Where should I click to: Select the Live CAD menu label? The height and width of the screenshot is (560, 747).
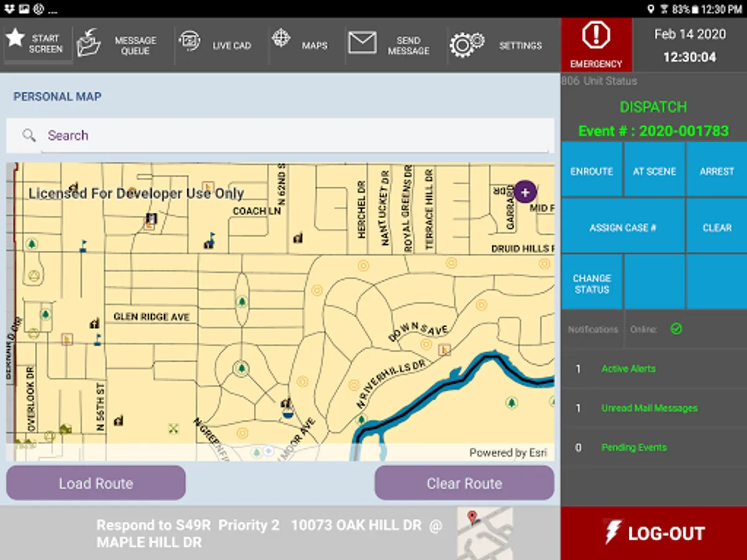[x=232, y=45]
